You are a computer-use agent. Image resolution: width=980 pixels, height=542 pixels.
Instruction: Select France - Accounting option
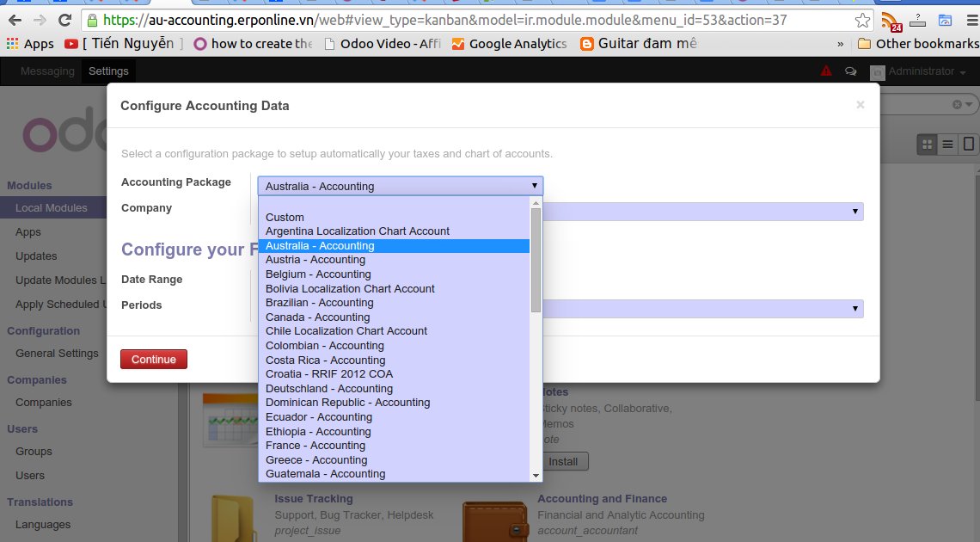coord(395,446)
